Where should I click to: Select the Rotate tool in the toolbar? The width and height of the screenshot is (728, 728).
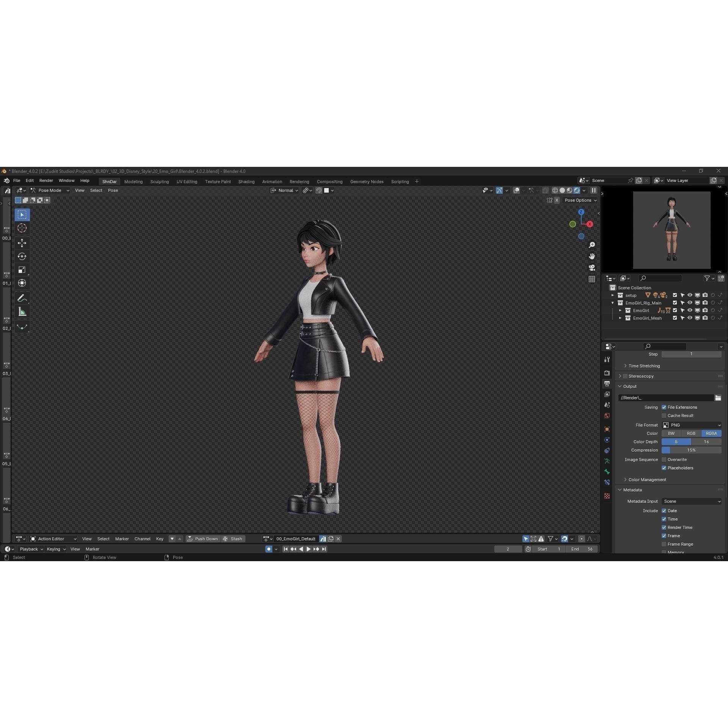click(x=22, y=256)
